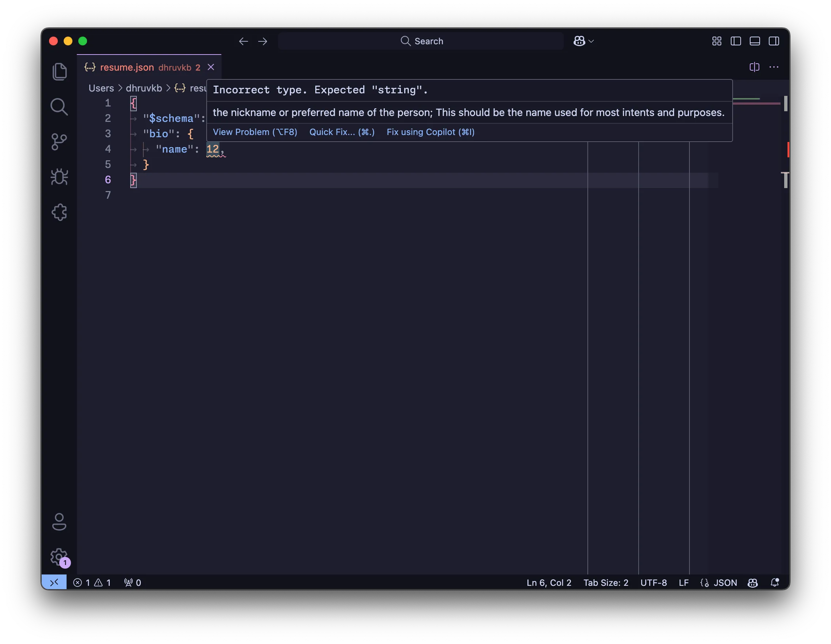Toggle the bottom panel layout button
The height and width of the screenshot is (644, 831).
point(755,41)
